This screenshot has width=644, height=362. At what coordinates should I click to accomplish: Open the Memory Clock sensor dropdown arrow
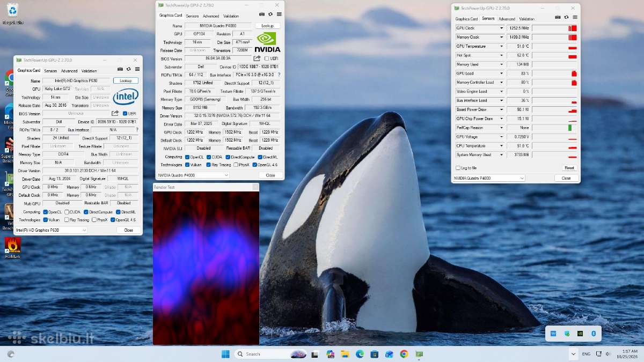click(502, 37)
